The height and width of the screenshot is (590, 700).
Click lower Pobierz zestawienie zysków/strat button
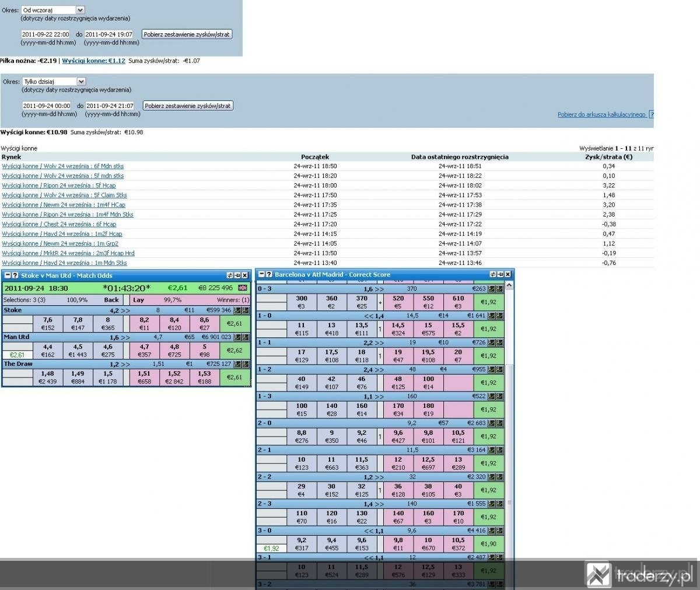click(x=188, y=106)
